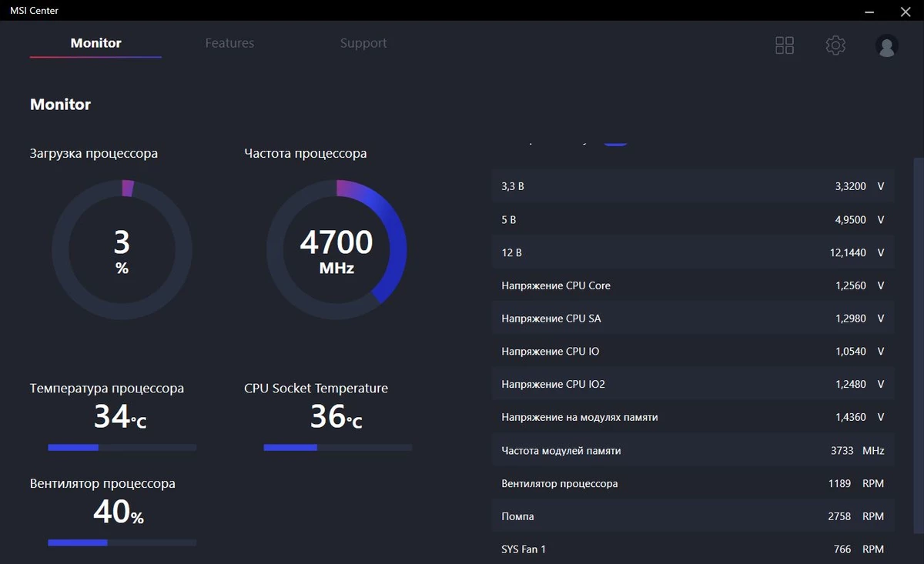Click the 1,4360 memory voltage value

851,417
